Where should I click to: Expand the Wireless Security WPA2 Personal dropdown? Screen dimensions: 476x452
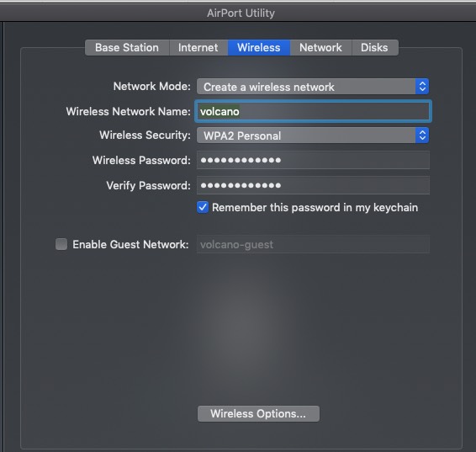313,136
